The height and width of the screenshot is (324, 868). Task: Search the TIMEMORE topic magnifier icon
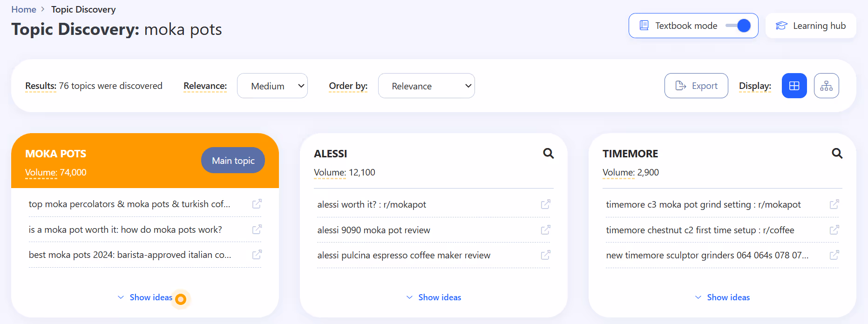coord(837,154)
